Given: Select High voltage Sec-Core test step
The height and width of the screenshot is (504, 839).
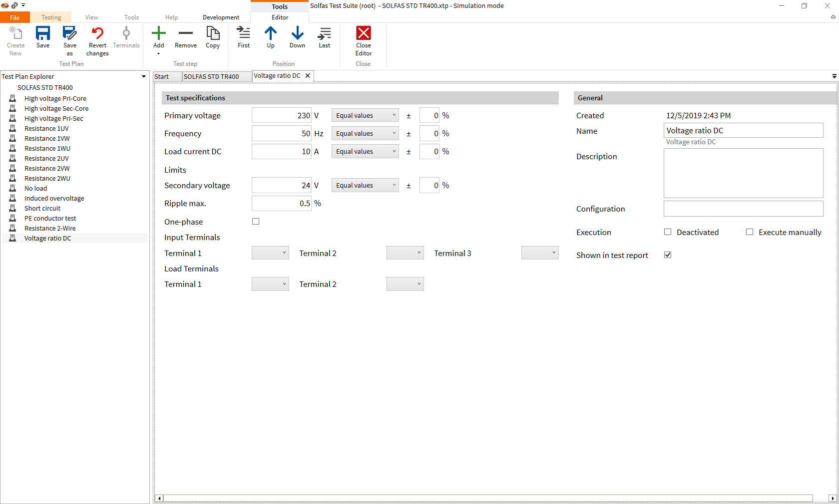Looking at the screenshot, I should coord(56,108).
